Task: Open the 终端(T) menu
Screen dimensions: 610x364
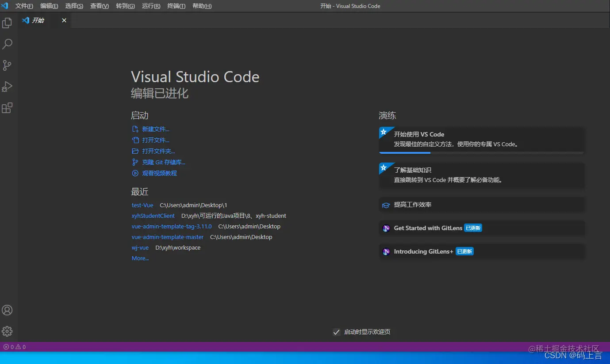Action: click(176, 6)
